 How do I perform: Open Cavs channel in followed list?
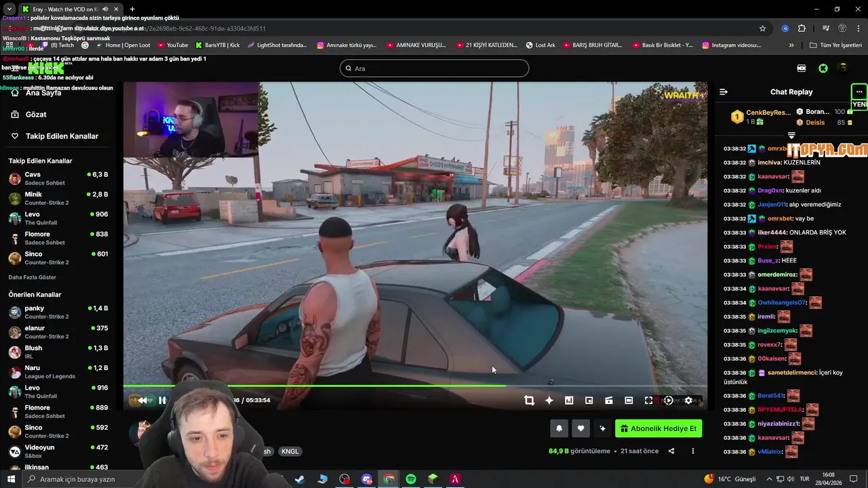click(x=58, y=179)
